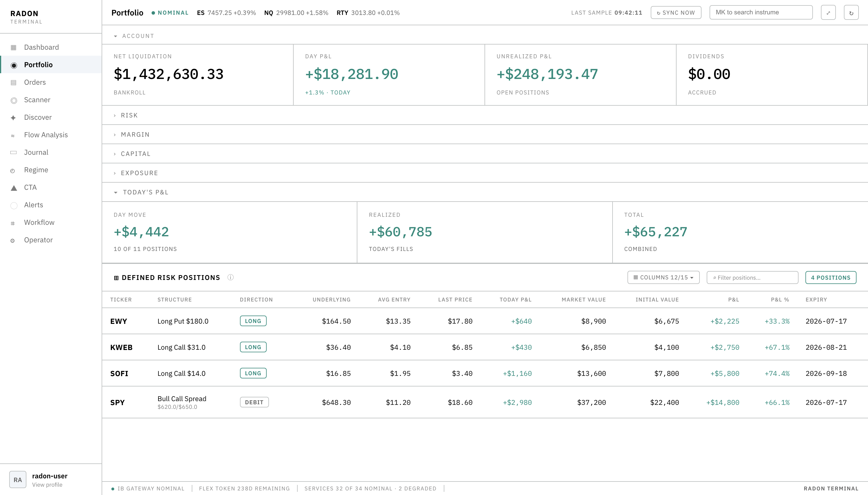Click the Day P&L +$18,281.90 value
Viewport: 868px width, 495px height.
[x=352, y=74]
